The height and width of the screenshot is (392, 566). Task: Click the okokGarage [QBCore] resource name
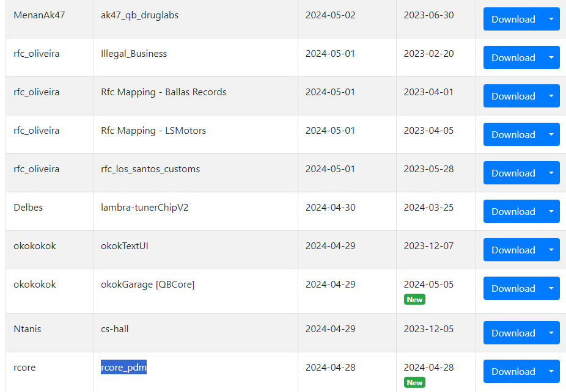[148, 285]
